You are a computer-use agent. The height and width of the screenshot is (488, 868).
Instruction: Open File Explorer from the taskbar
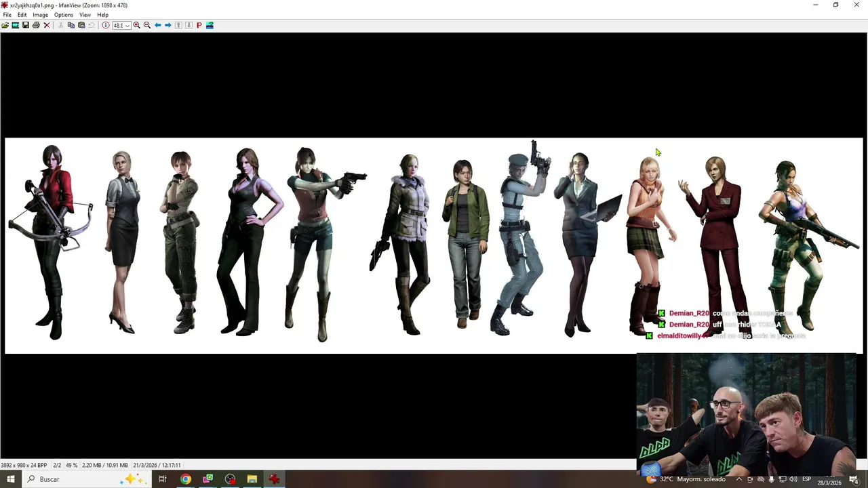click(252, 479)
